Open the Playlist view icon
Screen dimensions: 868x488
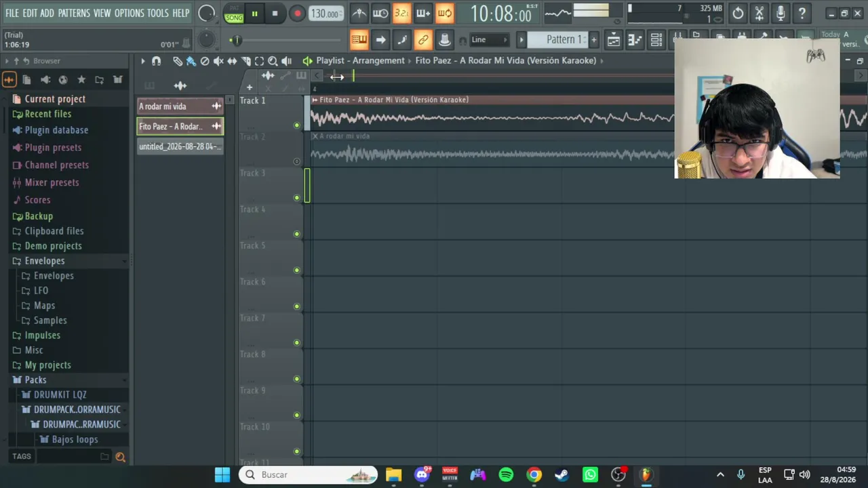pos(613,40)
